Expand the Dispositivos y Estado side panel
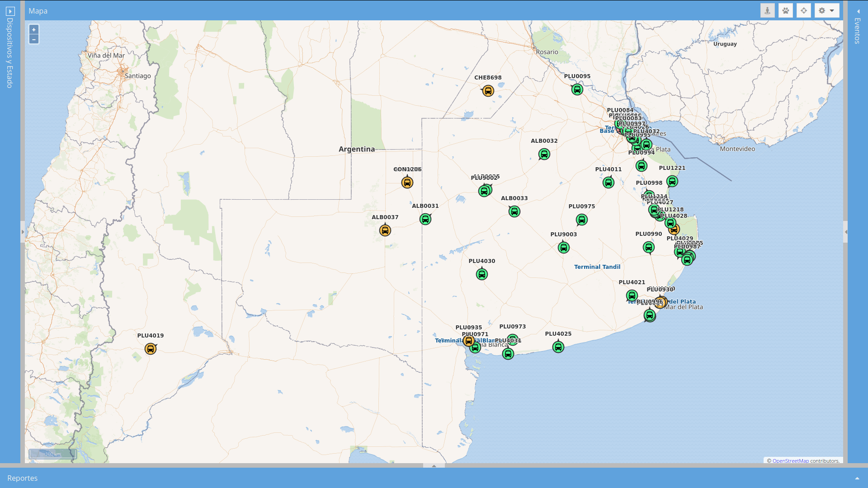Screen dimensions: 868x488 tap(10, 11)
